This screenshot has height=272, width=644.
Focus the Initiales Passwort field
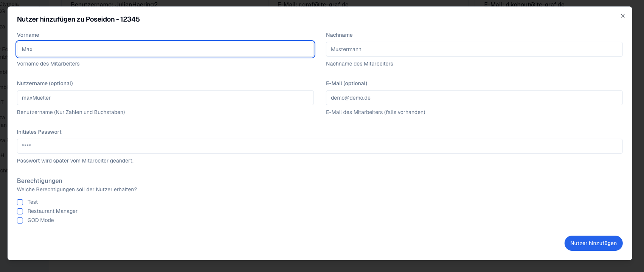point(320,146)
